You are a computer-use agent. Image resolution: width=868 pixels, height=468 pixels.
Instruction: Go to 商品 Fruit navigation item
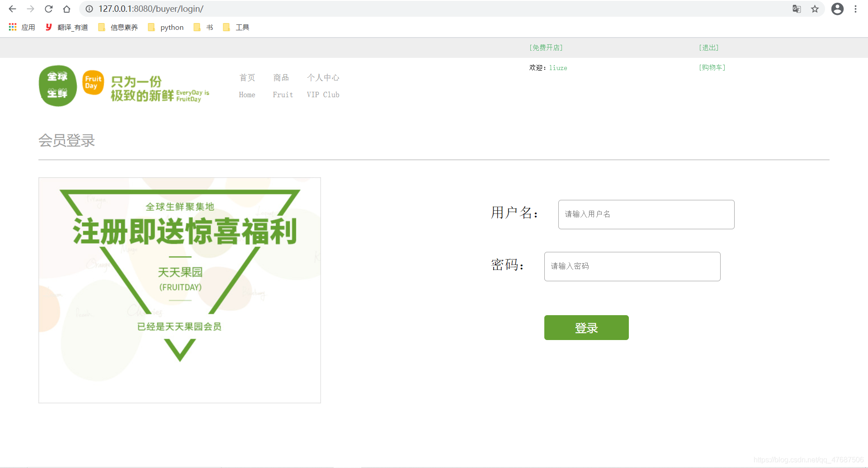[x=283, y=86]
